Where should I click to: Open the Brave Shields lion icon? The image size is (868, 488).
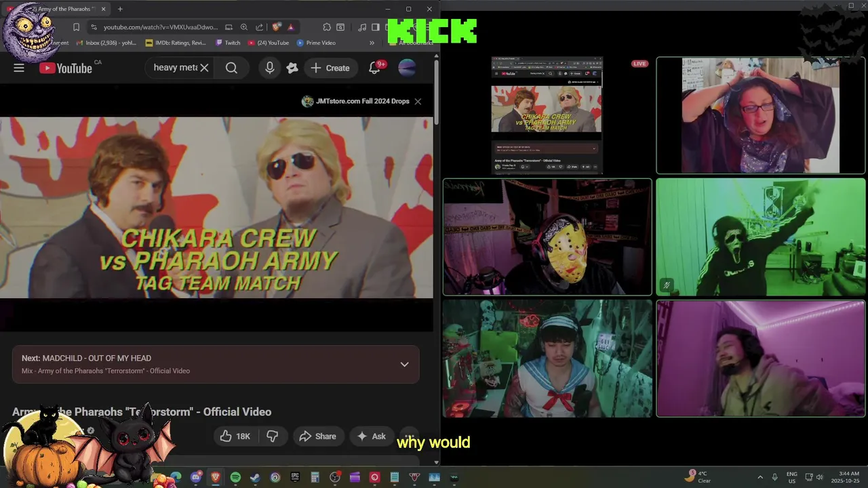click(276, 27)
